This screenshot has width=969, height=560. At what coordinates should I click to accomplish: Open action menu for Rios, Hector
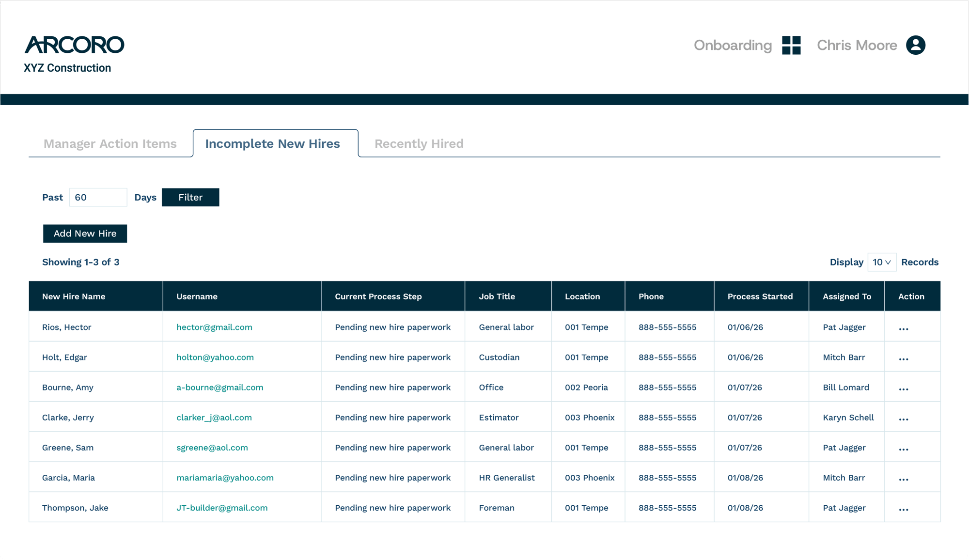[x=904, y=329]
